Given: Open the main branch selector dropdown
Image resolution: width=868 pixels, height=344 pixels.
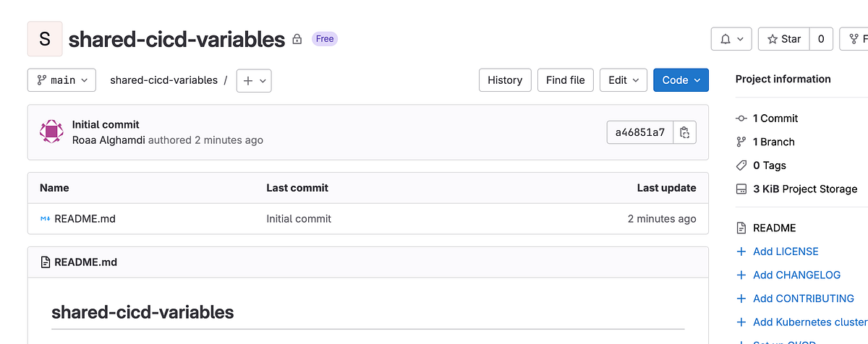Looking at the screenshot, I should [62, 80].
